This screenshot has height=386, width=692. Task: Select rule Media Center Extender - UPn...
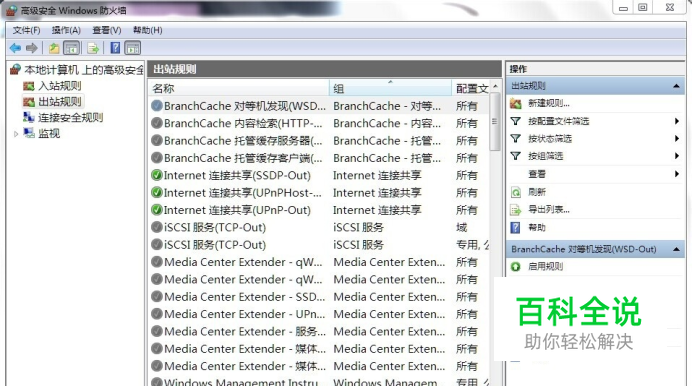tap(244, 314)
